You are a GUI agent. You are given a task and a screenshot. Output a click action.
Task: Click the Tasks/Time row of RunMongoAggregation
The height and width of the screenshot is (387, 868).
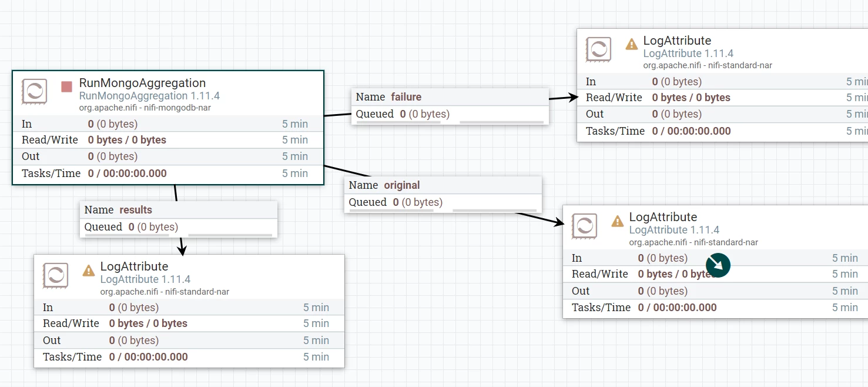pyautogui.click(x=168, y=174)
